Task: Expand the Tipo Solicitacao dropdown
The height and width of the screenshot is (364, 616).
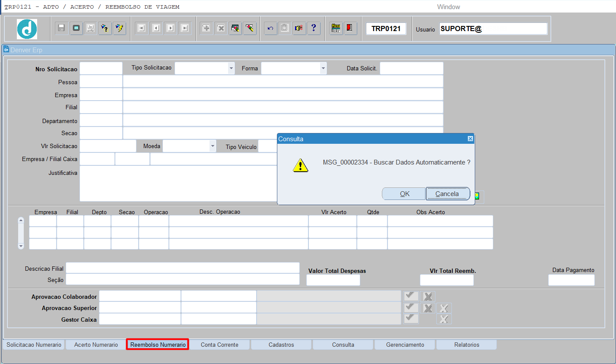Action: coord(231,68)
